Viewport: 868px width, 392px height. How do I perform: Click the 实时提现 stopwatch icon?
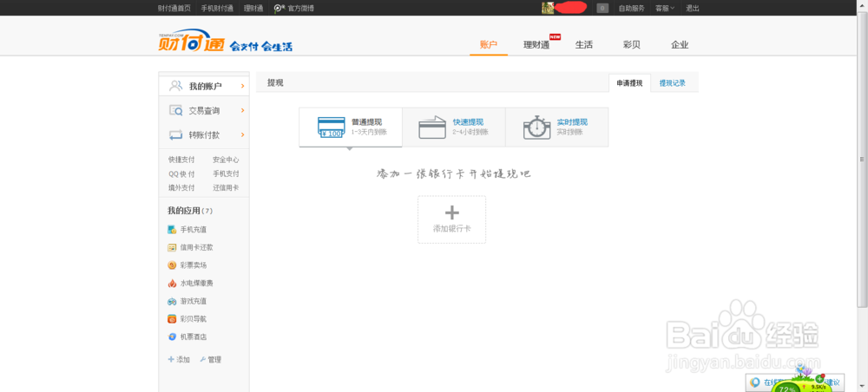pos(536,127)
